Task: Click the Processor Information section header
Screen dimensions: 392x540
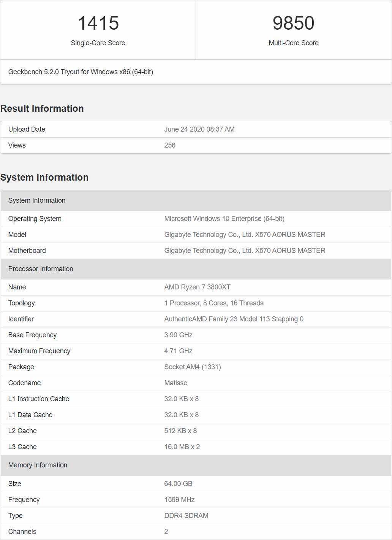Action: click(x=196, y=269)
